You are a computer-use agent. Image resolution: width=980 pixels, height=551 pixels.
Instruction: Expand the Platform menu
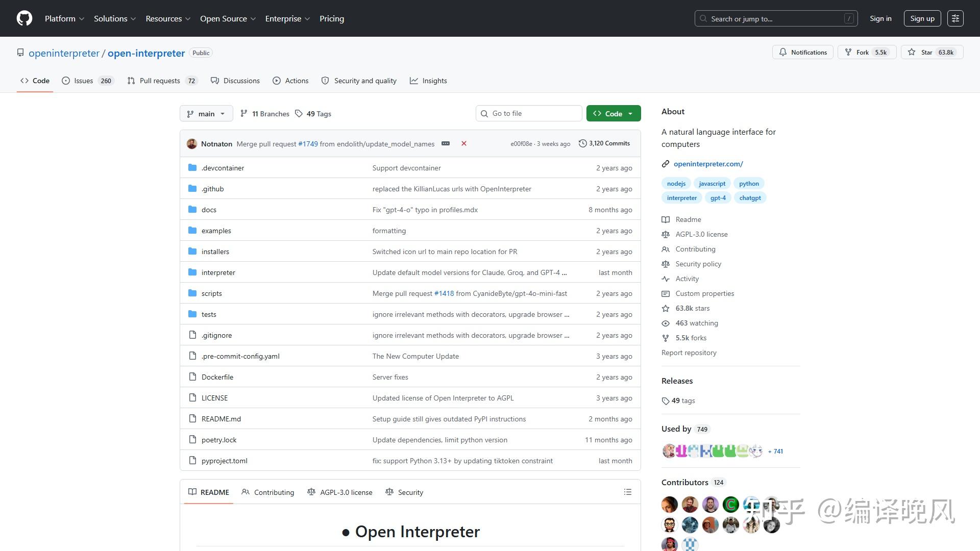pyautogui.click(x=64, y=18)
